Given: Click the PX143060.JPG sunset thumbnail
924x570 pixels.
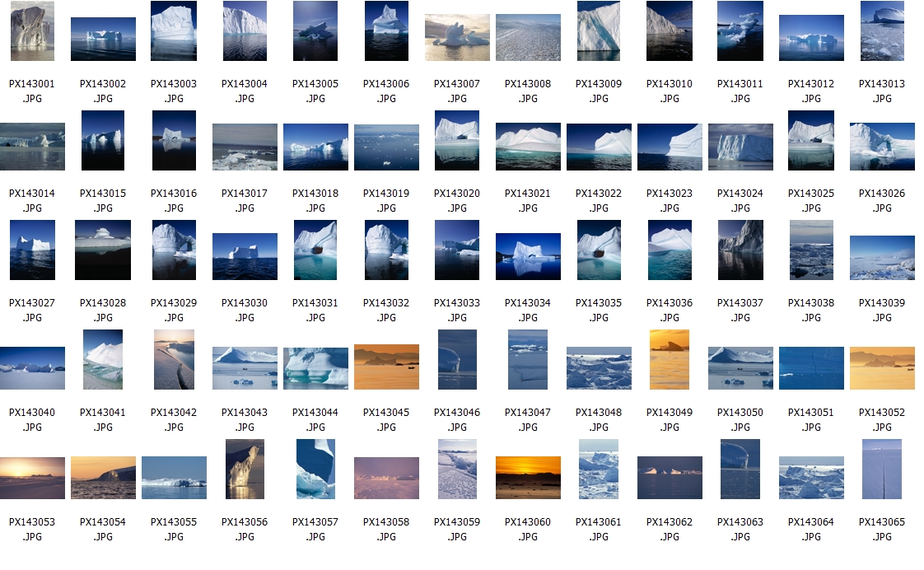Looking at the screenshot, I should [528, 478].
